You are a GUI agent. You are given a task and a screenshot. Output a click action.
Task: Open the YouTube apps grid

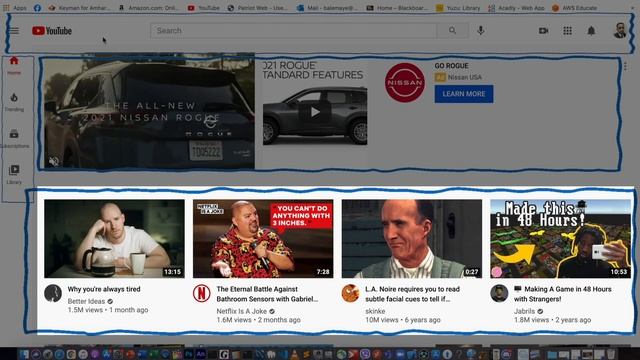click(567, 31)
